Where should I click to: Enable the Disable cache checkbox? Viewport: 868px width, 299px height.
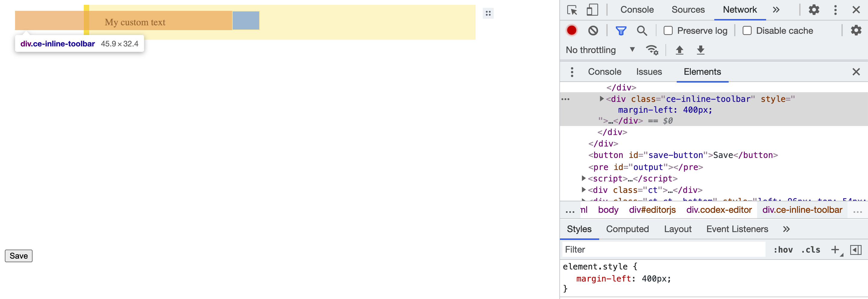748,30
